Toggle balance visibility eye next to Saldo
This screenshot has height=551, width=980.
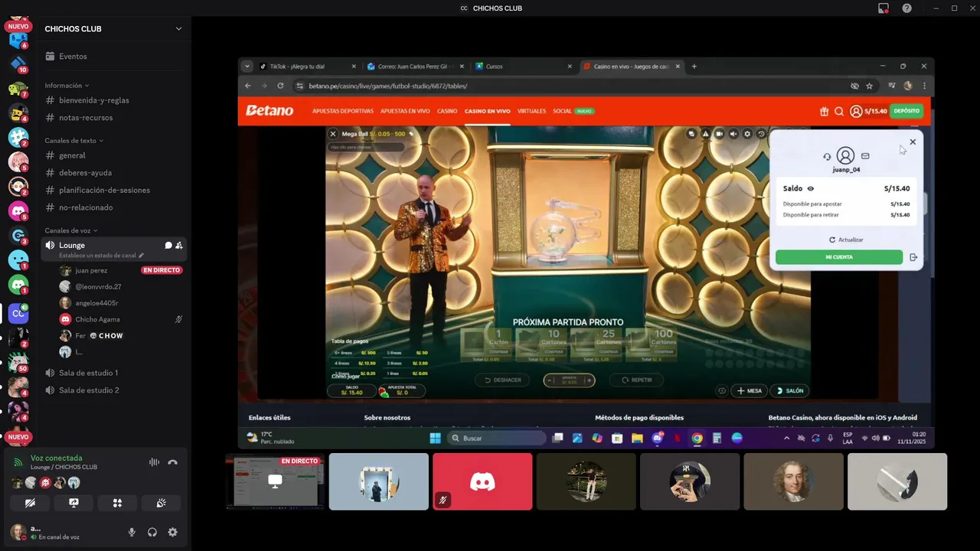(810, 188)
